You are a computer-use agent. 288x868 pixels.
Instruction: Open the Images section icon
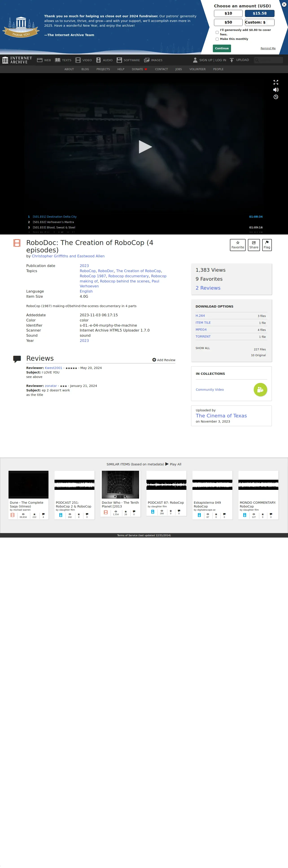click(147, 60)
